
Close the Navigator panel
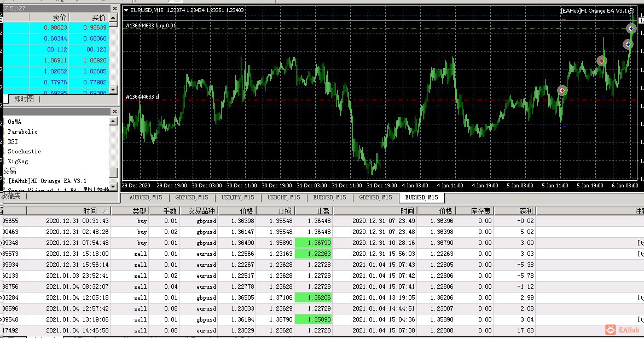tap(114, 111)
